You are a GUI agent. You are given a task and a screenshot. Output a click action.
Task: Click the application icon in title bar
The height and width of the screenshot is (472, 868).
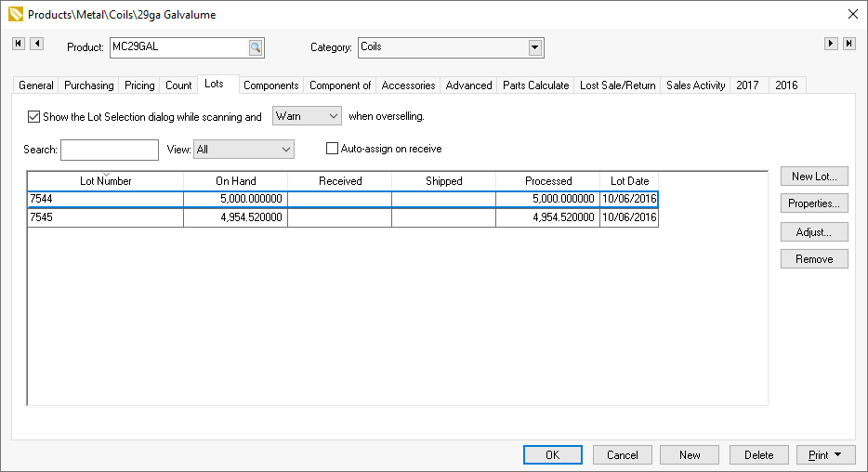[x=15, y=14]
